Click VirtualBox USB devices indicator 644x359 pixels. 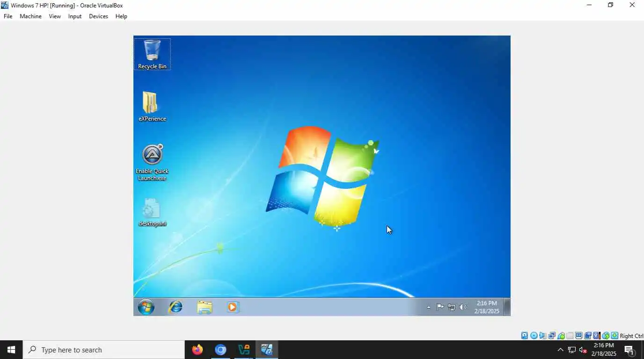[x=561, y=336]
